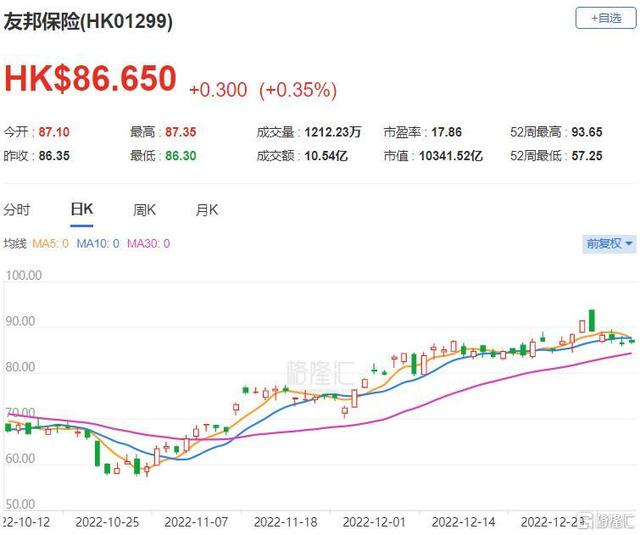Switch to 分时 chart tab
Image resolution: width=640 pixels, height=535 pixels.
(x=17, y=210)
